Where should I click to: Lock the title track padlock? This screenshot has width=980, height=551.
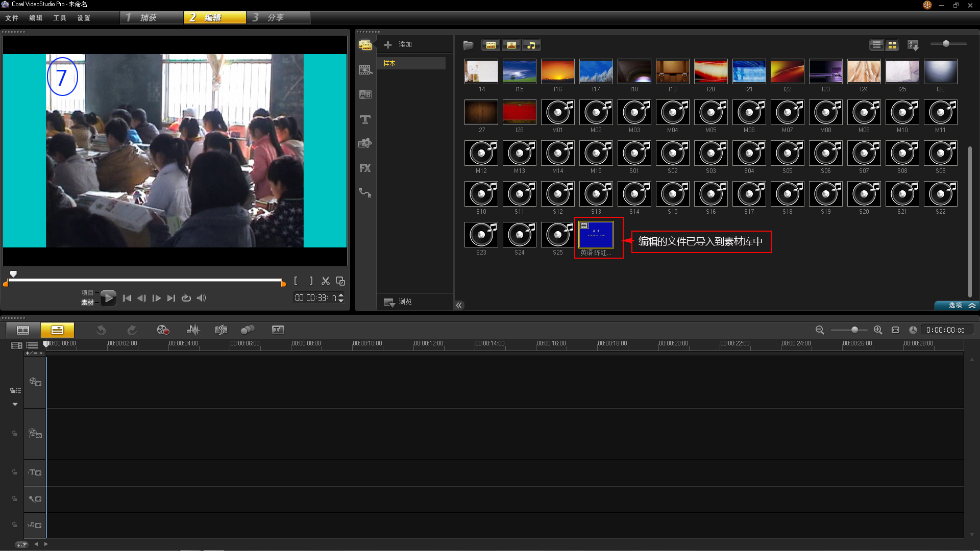tap(15, 472)
